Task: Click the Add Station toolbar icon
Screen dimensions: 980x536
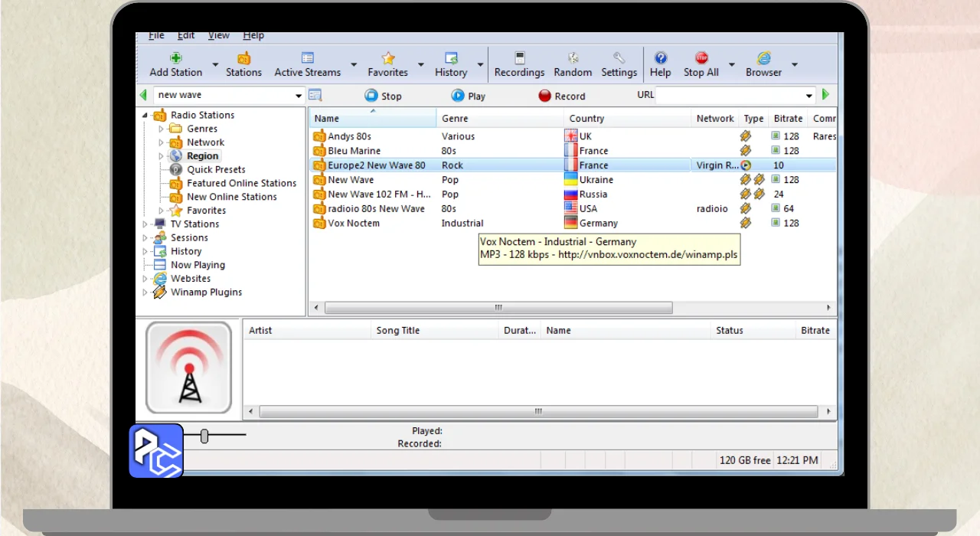Action: pyautogui.click(x=175, y=59)
